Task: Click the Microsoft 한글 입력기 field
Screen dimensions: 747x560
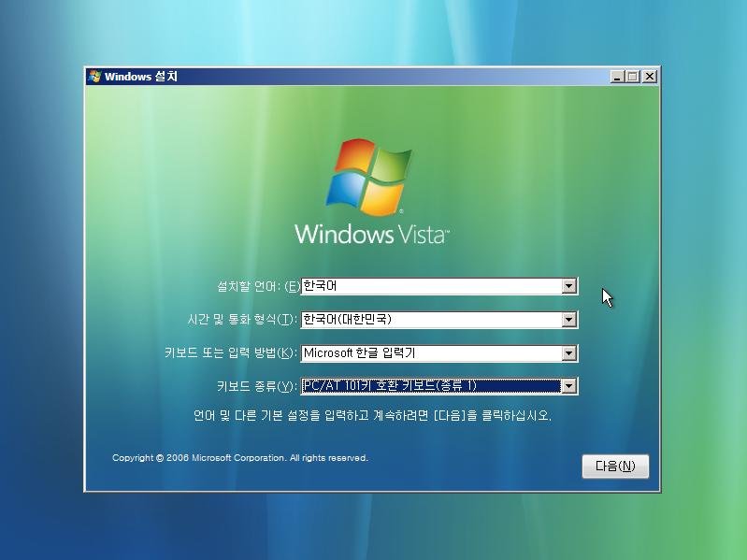Action: tap(430, 353)
